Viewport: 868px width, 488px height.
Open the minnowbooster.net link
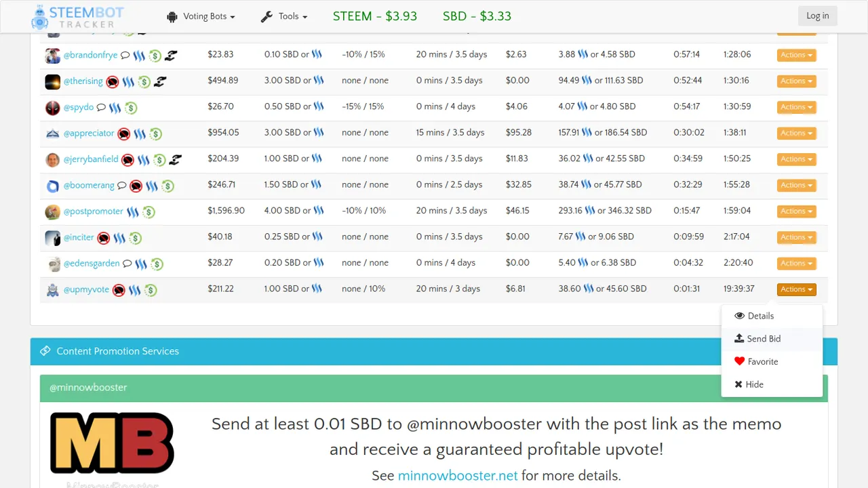click(458, 476)
